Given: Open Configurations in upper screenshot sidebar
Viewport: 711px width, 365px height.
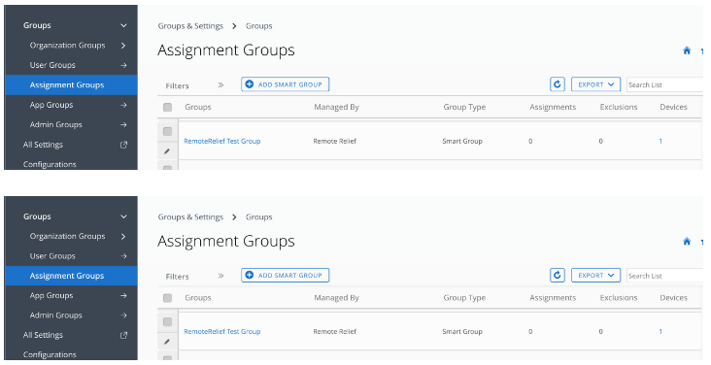Looking at the screenshot, I should 49,164.
